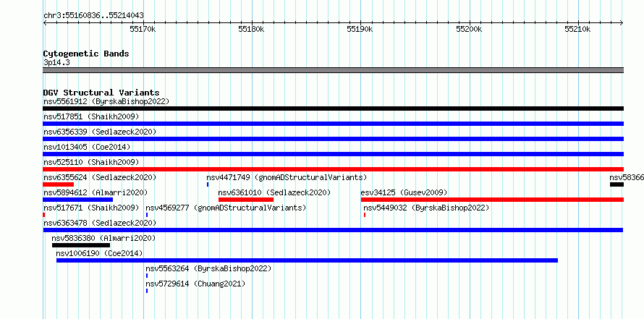Open nsv6355624 (Sedlazeck2020) label

pos(100,177)
